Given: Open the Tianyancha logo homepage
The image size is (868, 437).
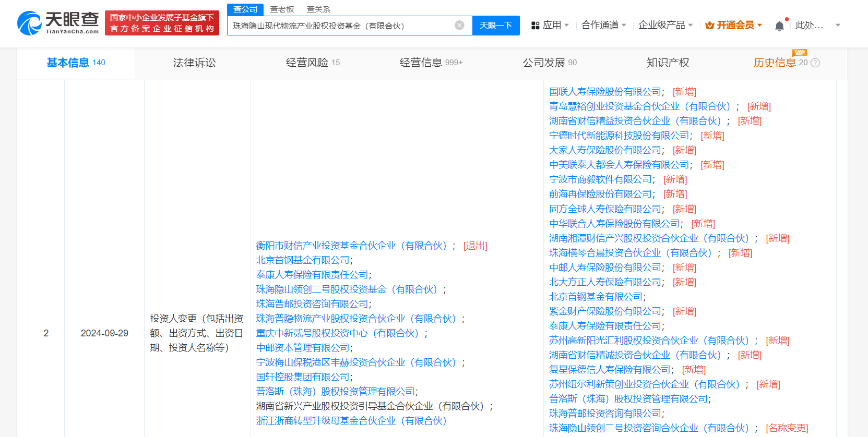Looking at the screenshot, I should [x=58, y=23].
